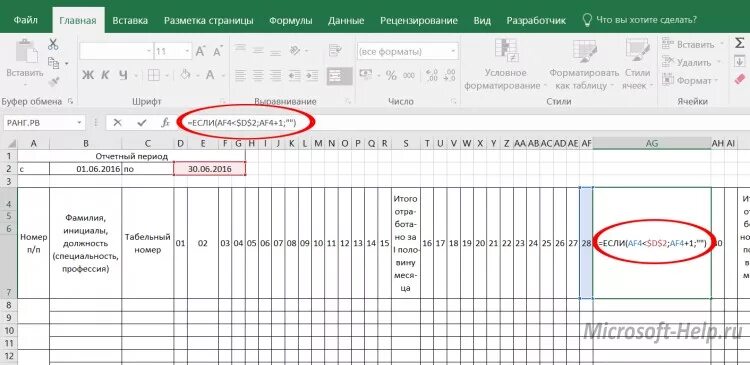Apply fill color with paint bucket icon
The image size is (750, 365).
[185, 75]
